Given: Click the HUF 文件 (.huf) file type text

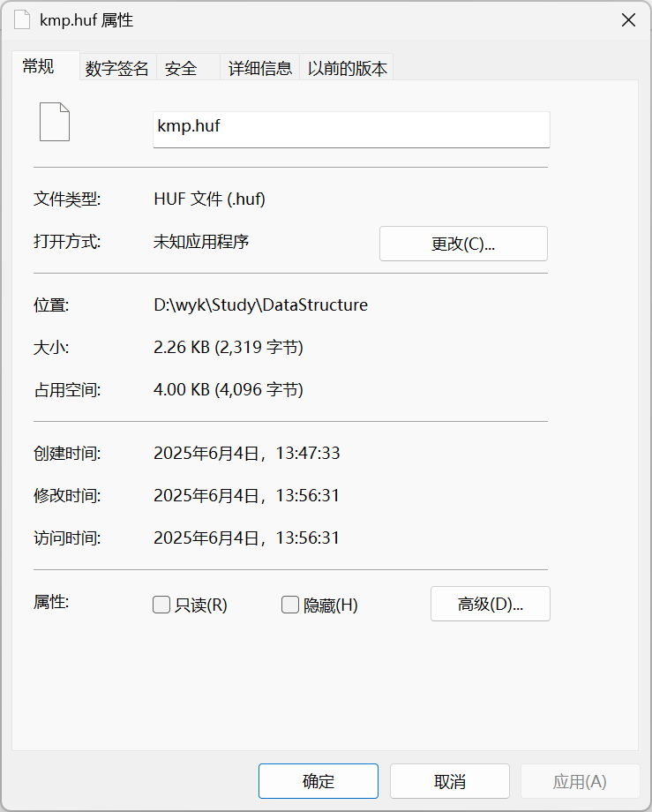Looking at the screenshot, I should coord(209,199).
